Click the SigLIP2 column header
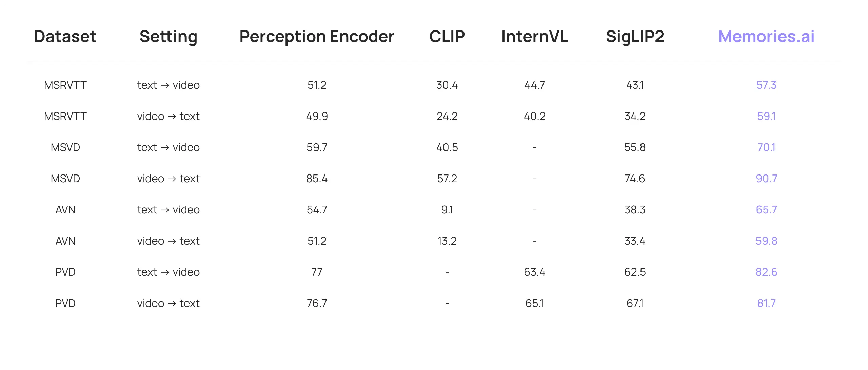This screenshot has width=868, height=370. [635, 37]
